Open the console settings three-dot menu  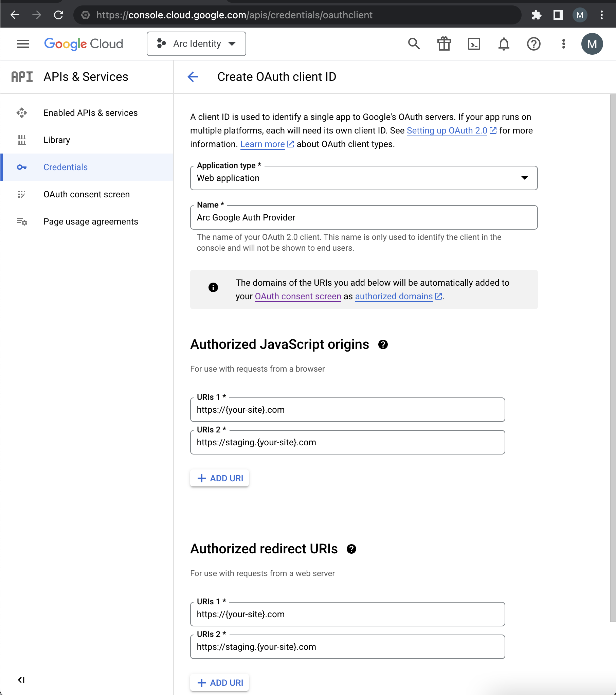564,44
